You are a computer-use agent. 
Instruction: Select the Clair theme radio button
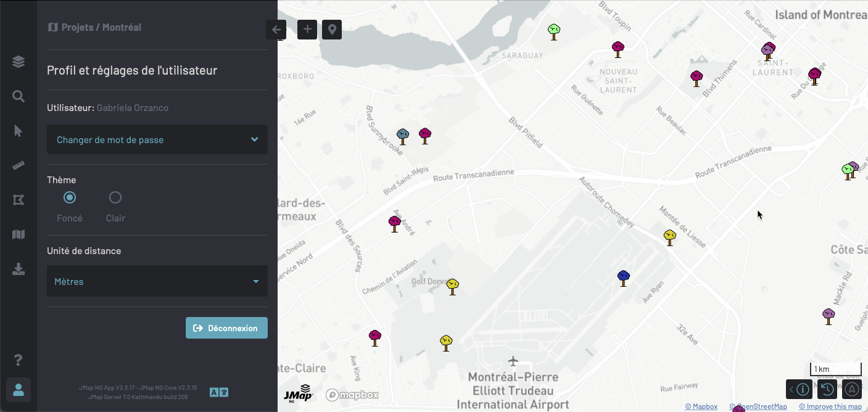(115, 197)
